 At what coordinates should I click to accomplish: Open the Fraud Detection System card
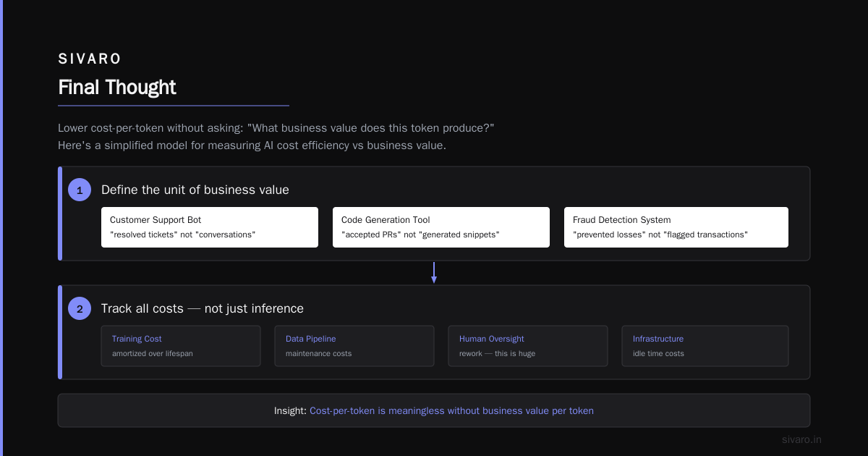(676, 227)
